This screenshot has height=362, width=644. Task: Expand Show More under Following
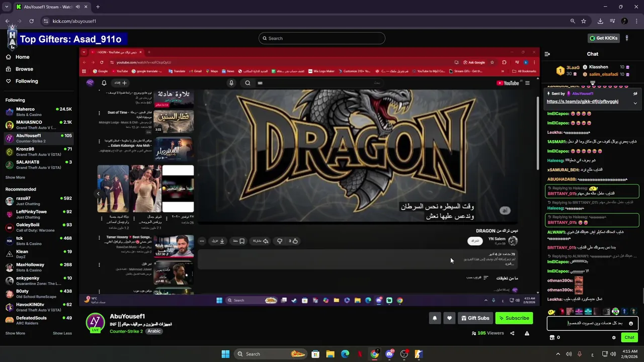pos(15,177)
